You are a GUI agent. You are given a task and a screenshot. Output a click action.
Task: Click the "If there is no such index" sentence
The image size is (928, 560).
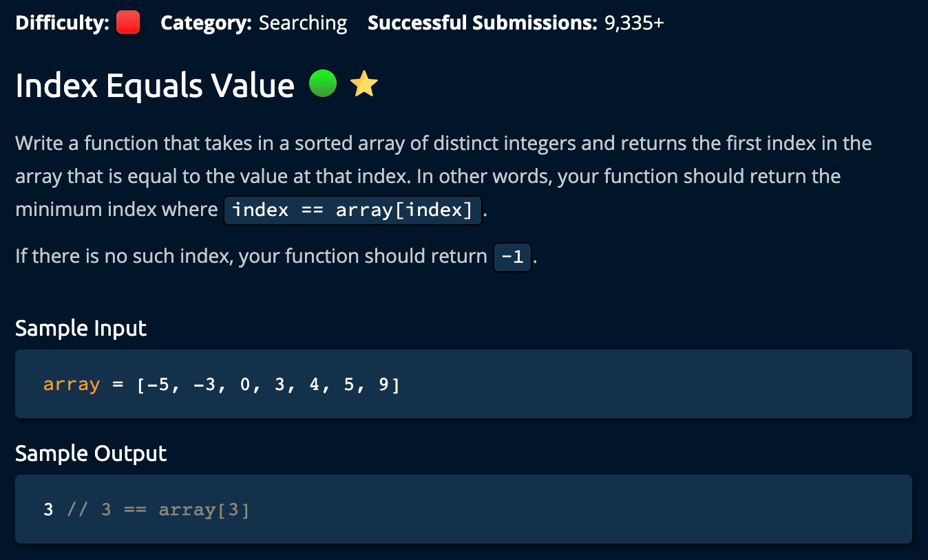point(251,257)
